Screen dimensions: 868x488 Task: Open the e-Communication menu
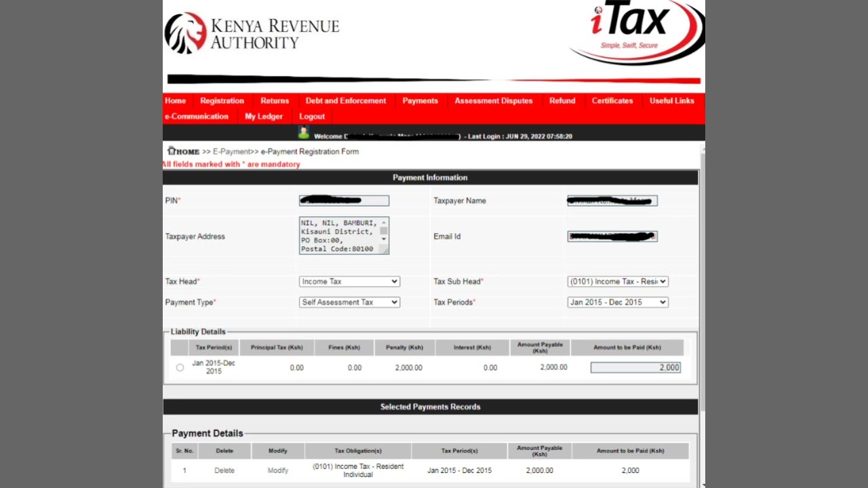click(x=197, y=116)
